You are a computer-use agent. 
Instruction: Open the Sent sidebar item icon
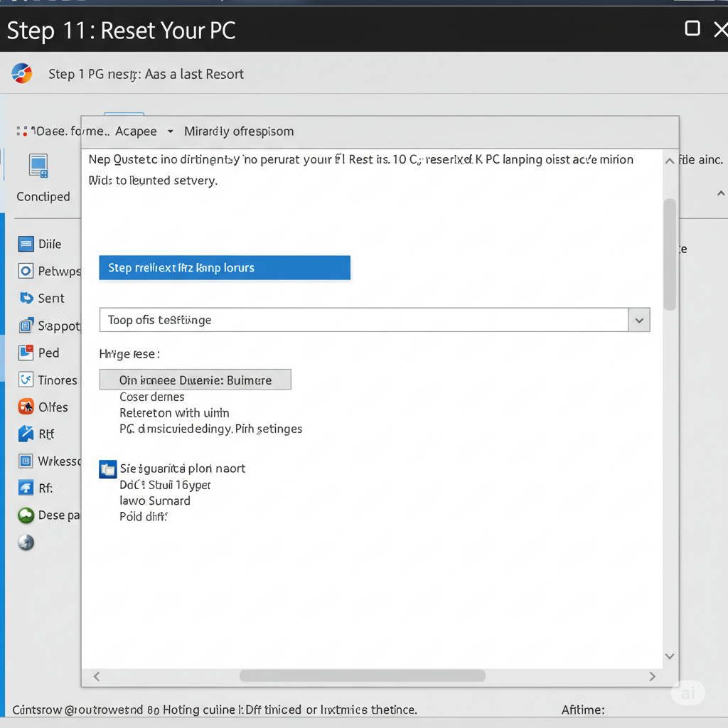pos(26,298)
